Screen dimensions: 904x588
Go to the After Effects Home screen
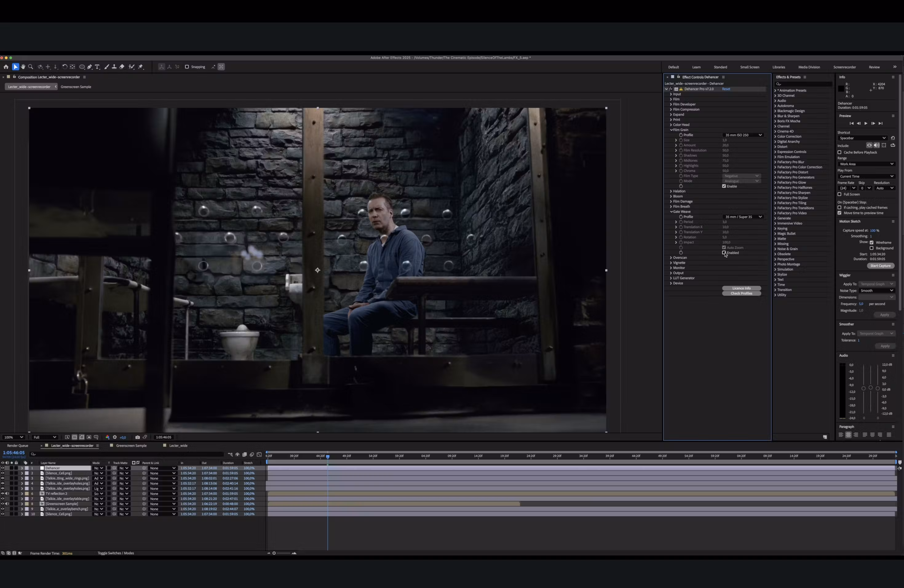6,67
